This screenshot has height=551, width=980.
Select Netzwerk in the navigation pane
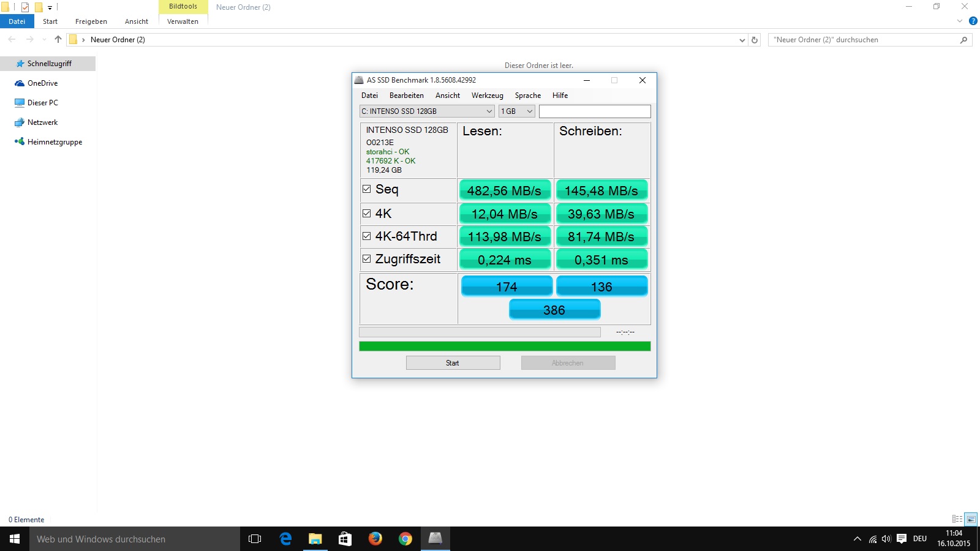[42, 122]
